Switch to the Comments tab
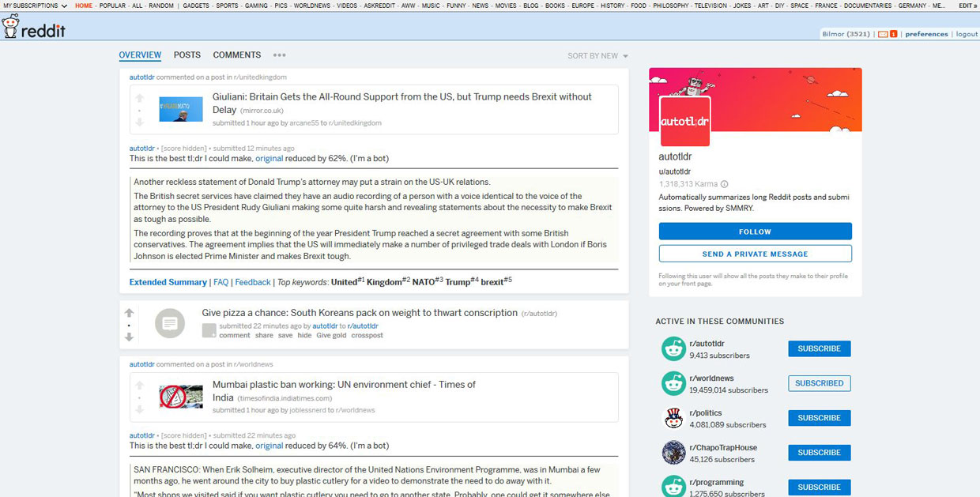This screenshot has width=980, height=497. [x=237, y=55]
